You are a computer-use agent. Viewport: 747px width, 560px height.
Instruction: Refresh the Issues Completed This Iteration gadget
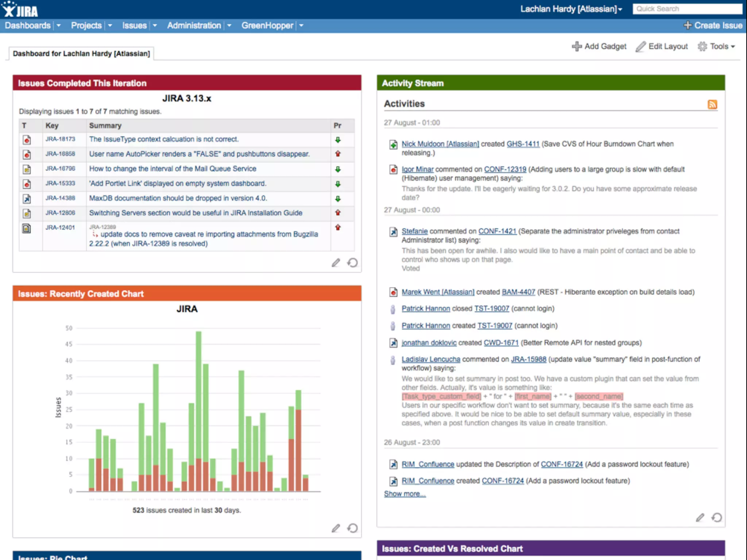(352, 263)
